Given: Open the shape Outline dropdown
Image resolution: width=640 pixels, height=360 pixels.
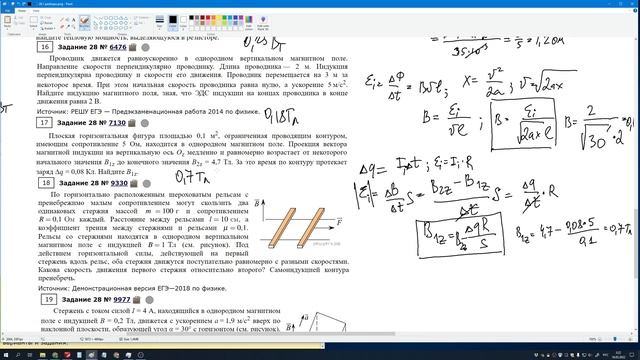Looking at the screenshot, I should 142,18.
